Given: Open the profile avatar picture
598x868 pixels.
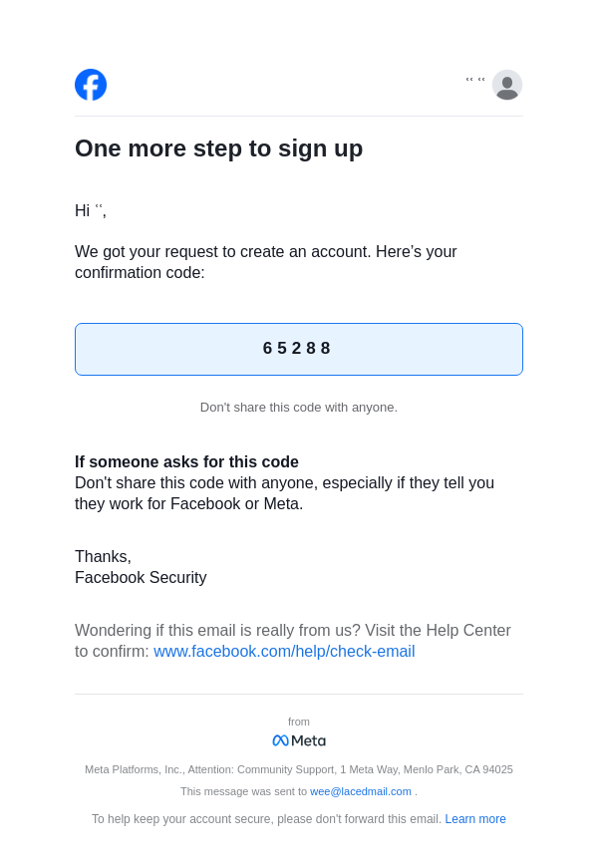Looking at the screenshot, I should pos(506,85).
